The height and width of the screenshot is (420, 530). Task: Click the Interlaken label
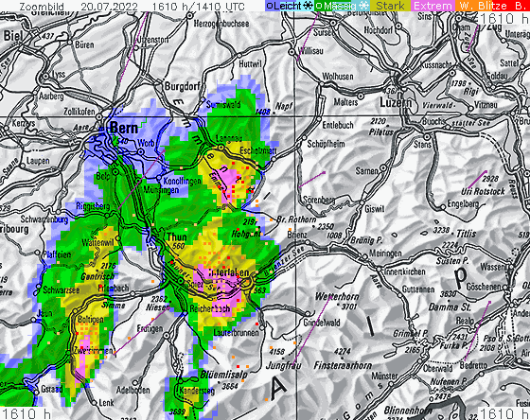(x=229, y=273)
